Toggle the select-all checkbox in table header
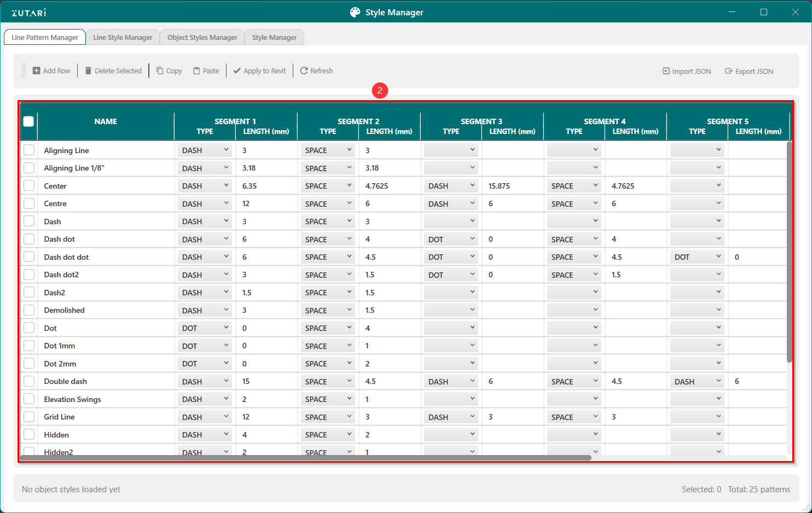Viewport: 812px width, 513px height. 28,121
